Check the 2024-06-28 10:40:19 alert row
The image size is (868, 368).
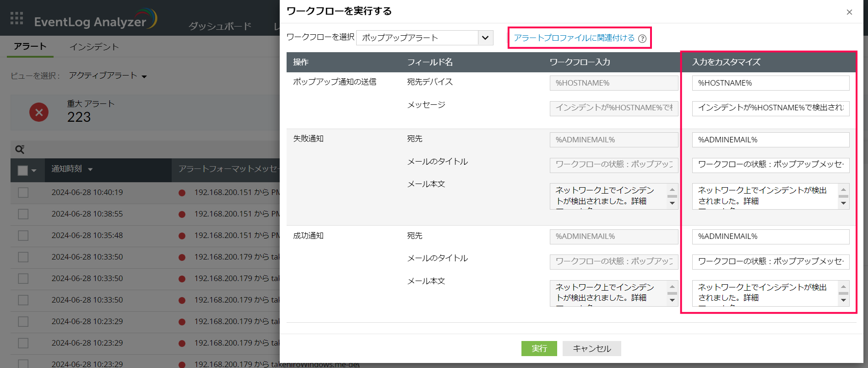(23, 193)
